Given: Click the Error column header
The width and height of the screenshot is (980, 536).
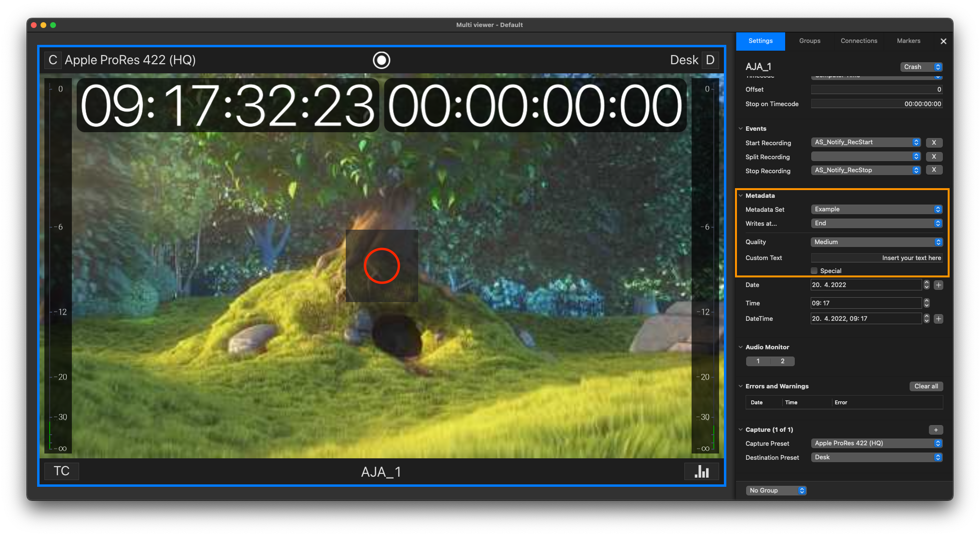Looking at the screenshot, I should pos(841,403).
